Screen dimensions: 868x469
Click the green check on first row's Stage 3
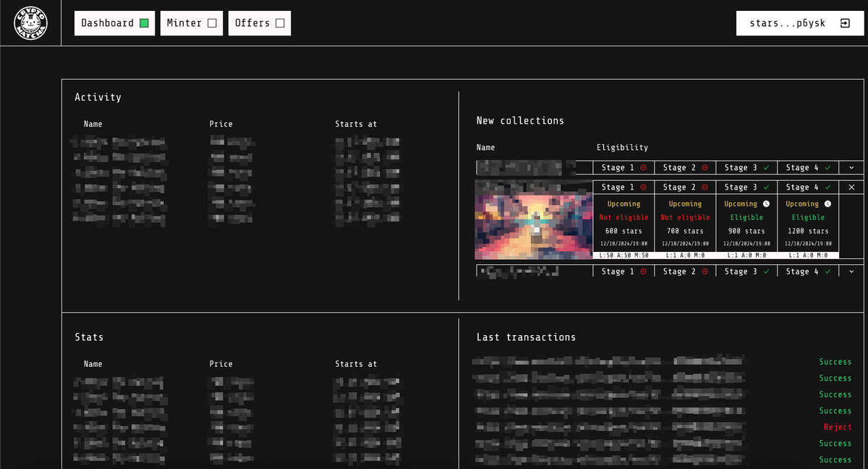coord(766,168)
